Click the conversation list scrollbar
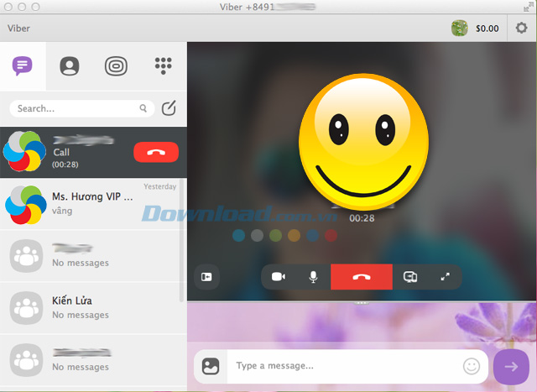 [x=181, y=240]
